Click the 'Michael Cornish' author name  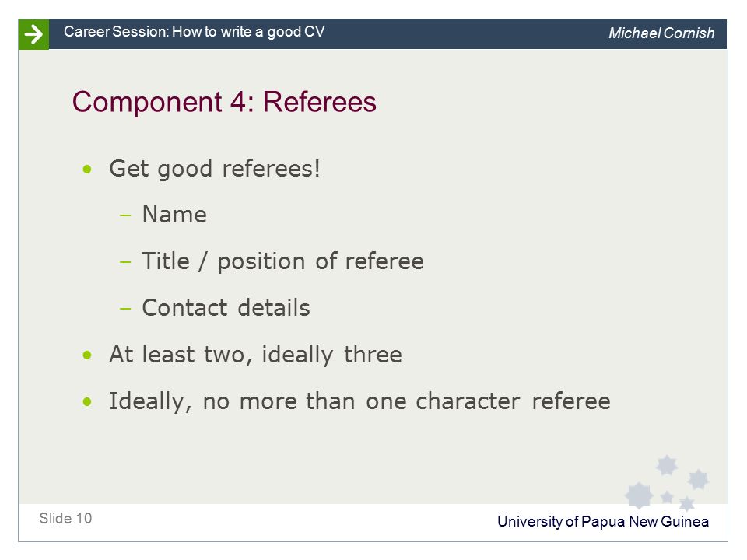coord(661,33)
